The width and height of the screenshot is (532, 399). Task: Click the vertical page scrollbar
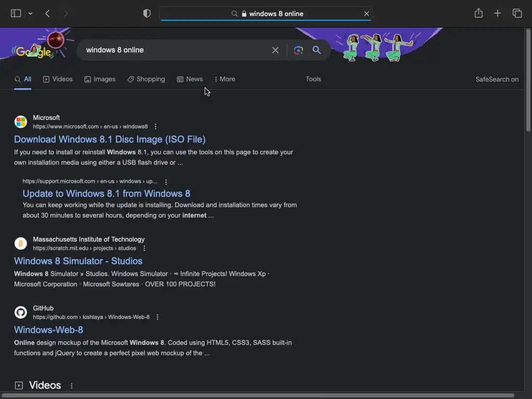click(x=528, y=80)
